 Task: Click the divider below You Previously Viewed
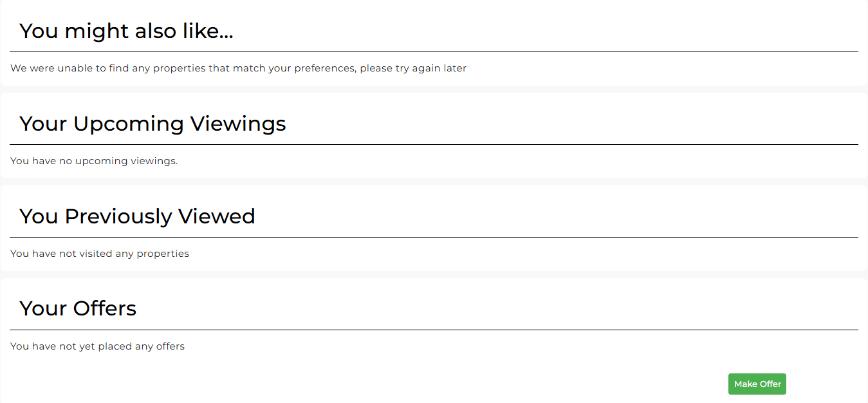[434, 237]
